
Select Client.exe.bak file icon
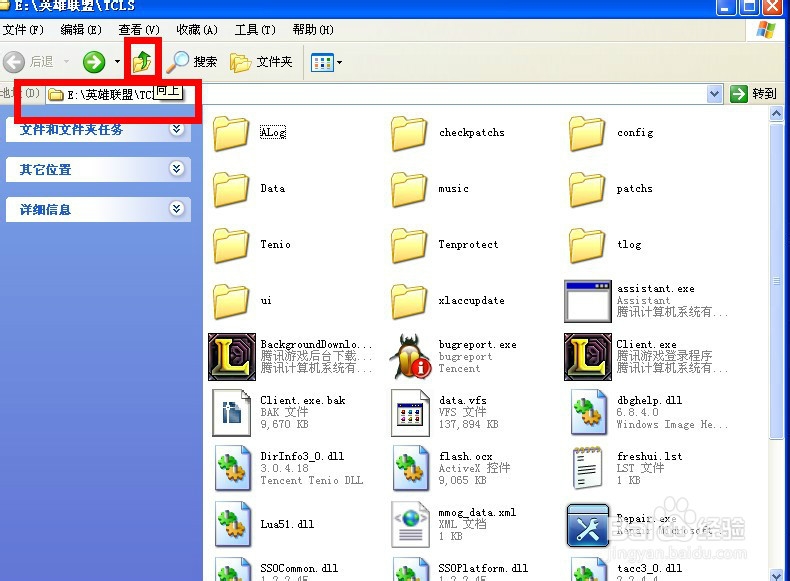(x=231, y=413)
